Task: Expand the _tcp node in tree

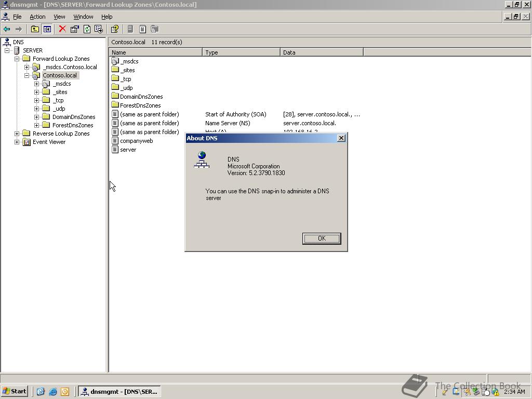Action: tap(36, 100)
